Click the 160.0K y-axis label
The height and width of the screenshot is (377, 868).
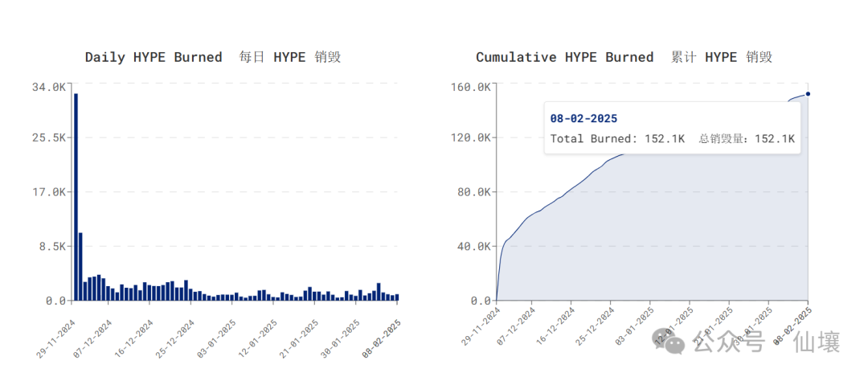point(469,87)
